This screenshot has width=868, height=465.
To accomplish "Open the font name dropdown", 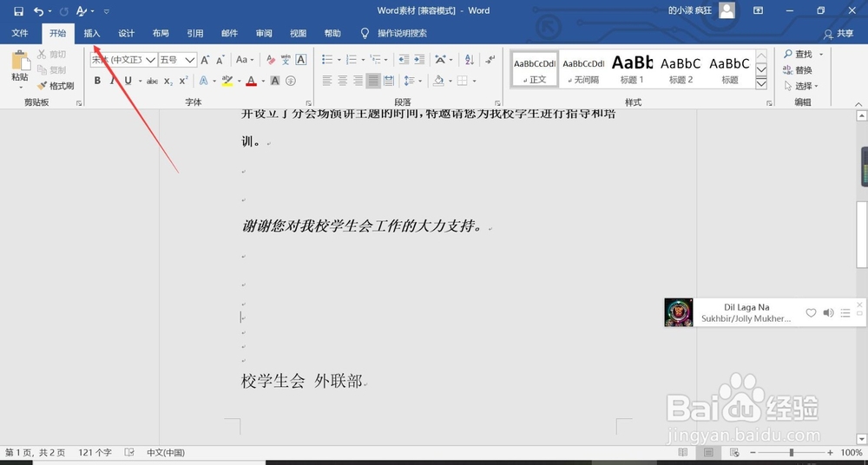I will click(150, 60).
